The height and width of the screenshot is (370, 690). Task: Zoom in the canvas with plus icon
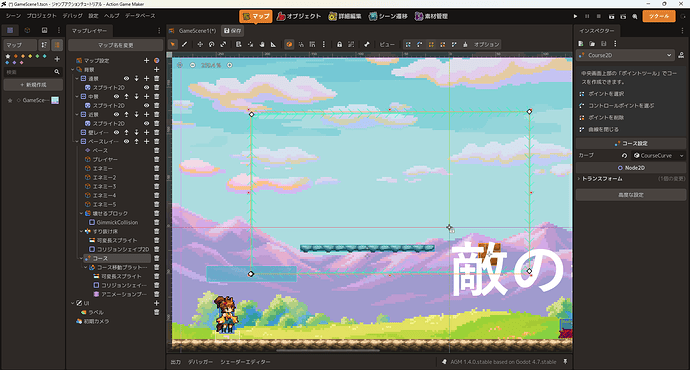(x=230, y=65)
